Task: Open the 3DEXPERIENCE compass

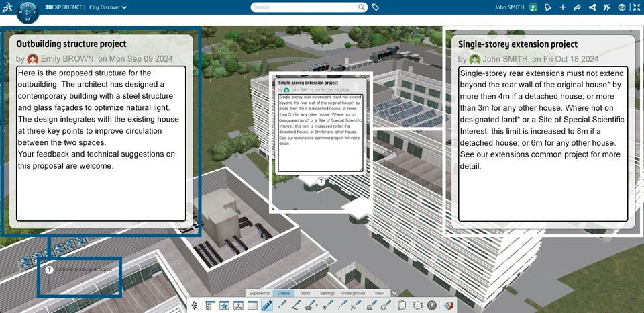Action: 28,12
